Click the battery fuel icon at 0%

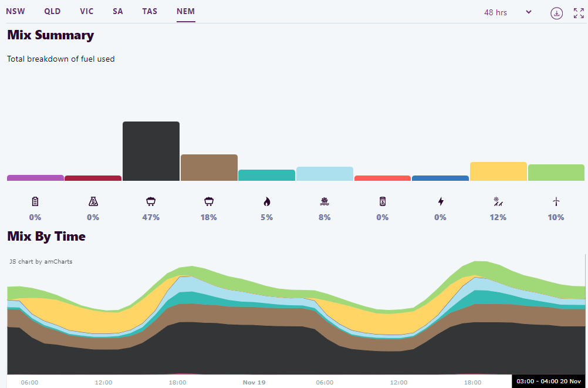(35, 202)
